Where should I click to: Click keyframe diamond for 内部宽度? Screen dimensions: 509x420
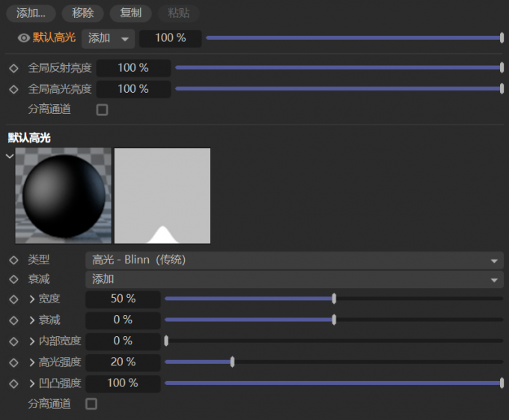coord(13,341)
